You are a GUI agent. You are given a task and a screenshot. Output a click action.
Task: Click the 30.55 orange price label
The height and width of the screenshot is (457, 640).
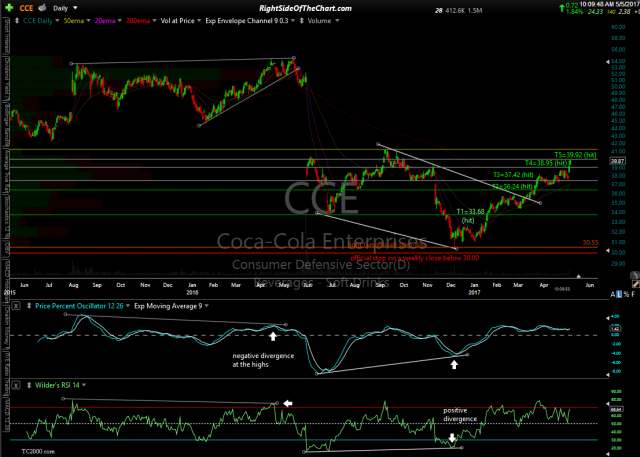point(590,242)
